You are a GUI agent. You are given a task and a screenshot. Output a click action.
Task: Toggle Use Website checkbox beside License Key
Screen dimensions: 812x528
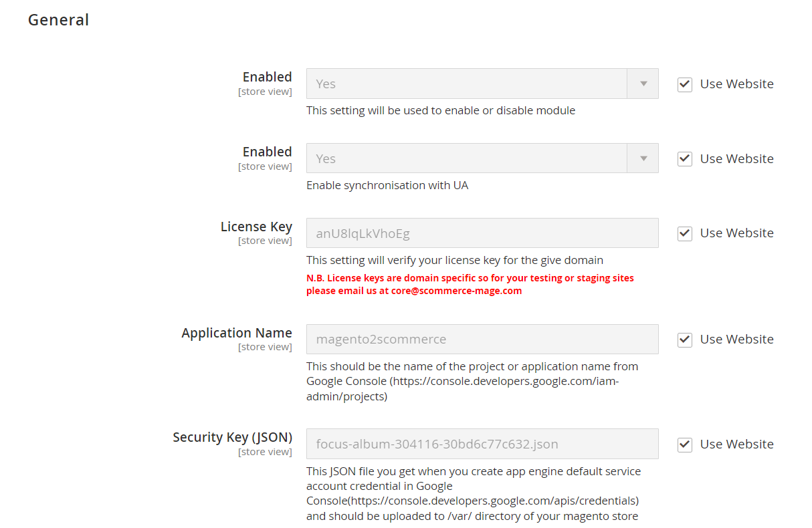click(x=685, y=233)
